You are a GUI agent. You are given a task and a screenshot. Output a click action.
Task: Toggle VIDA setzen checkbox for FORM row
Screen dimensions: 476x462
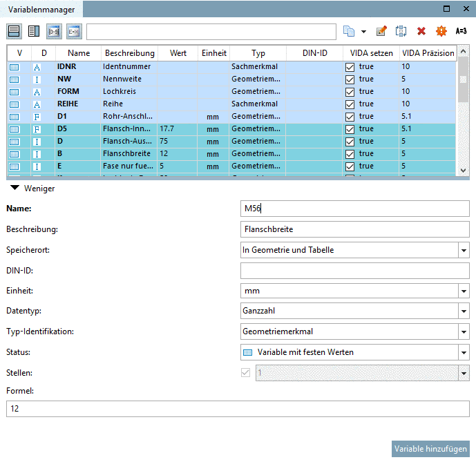tap(350, 92)
